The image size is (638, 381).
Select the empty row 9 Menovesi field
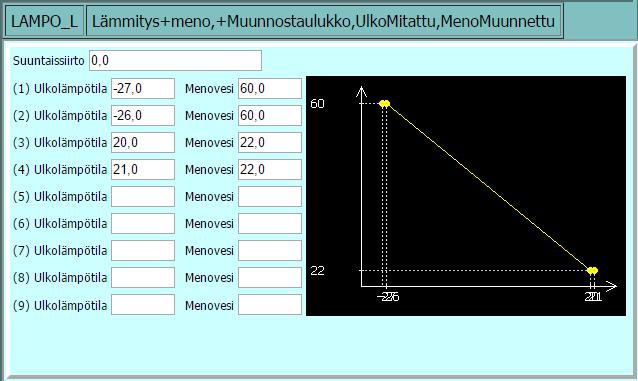coord(270,305)
